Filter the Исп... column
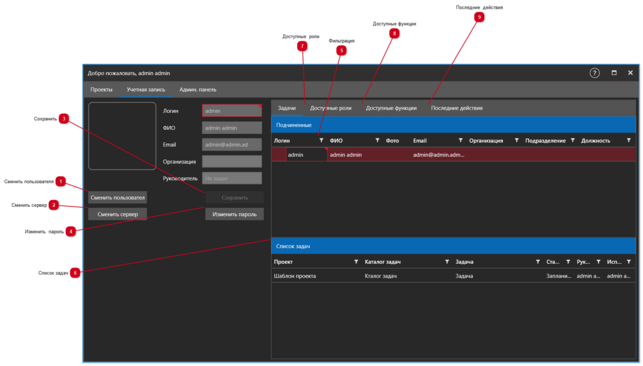Viewport: 643px width, 366px height. coord(629,261)
